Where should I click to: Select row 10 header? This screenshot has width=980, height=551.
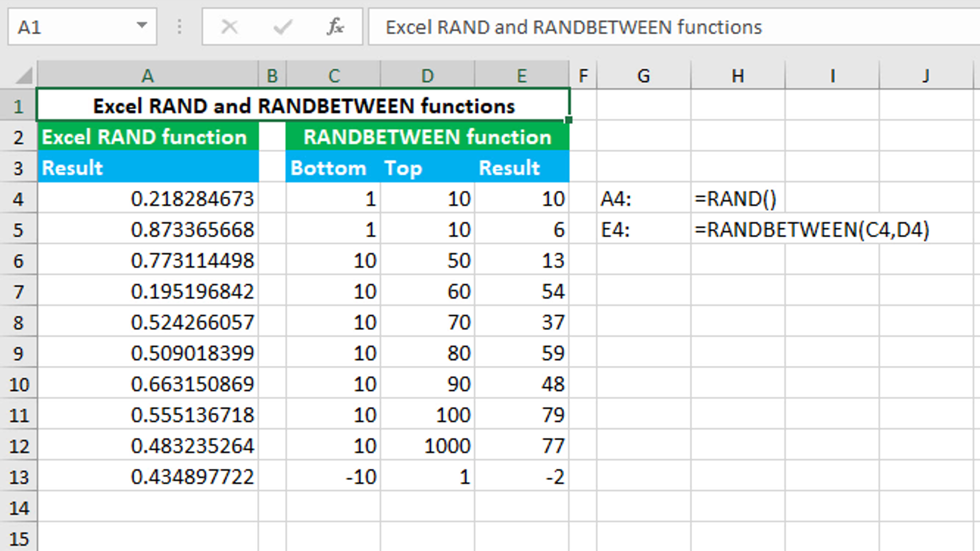(x=18, y=384)
